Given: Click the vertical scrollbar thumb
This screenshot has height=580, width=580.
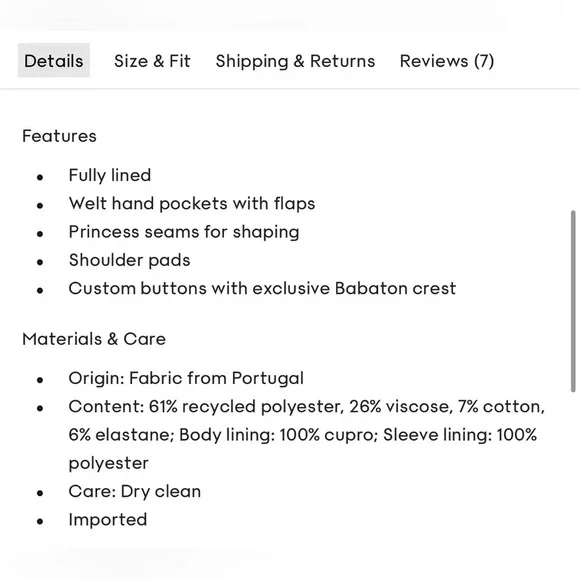Looking at the screenshot, I should tap(573, 301).
